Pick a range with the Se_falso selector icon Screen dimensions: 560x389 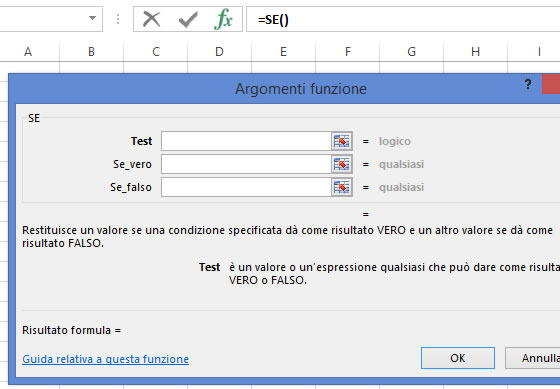pyautogui.click(x=342, y=187)
